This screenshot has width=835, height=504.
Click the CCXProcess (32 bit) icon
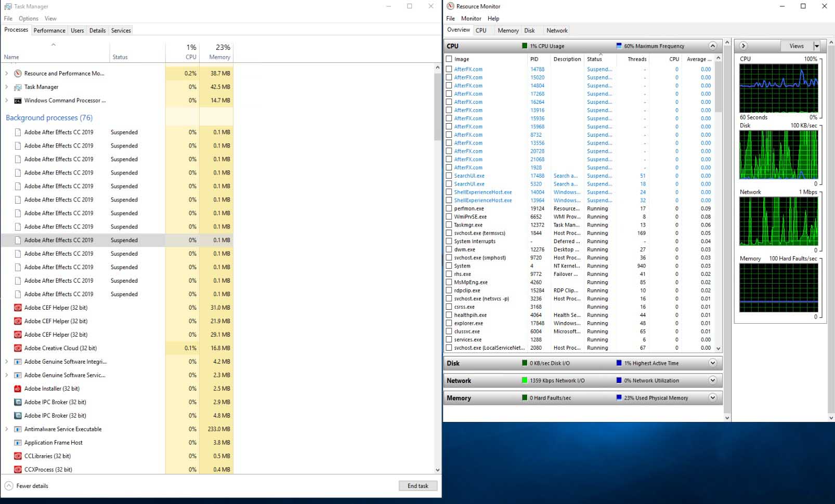[x=18, y=470]
